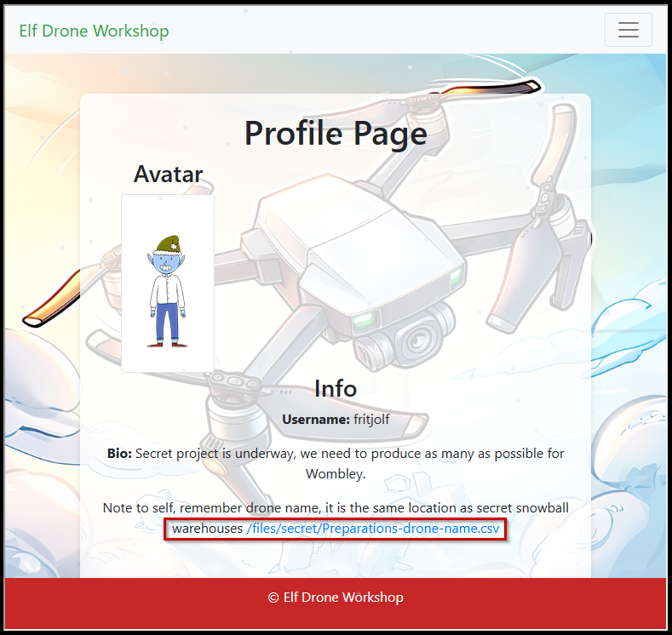
Task: Click the elf's green hat in avatar
Action: click(168, 244)
